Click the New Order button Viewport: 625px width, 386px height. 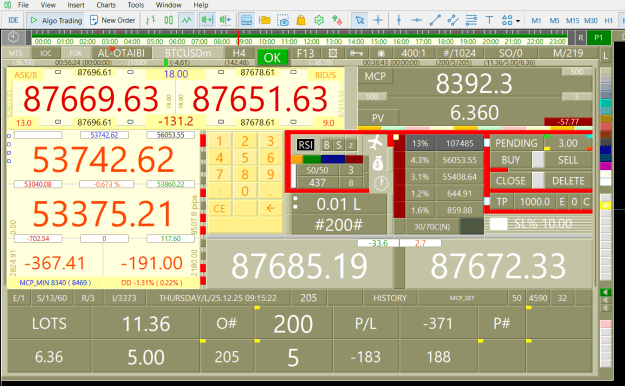pos(113,20)
